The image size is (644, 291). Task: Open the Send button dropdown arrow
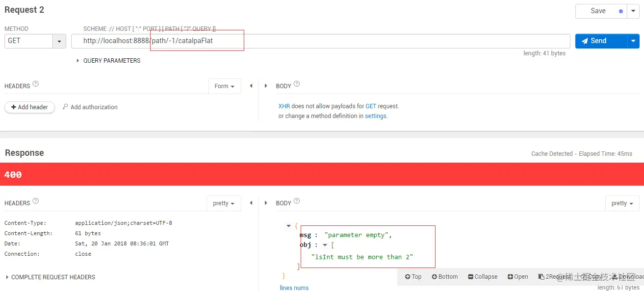pyautogui.click(x=633, y=41)
